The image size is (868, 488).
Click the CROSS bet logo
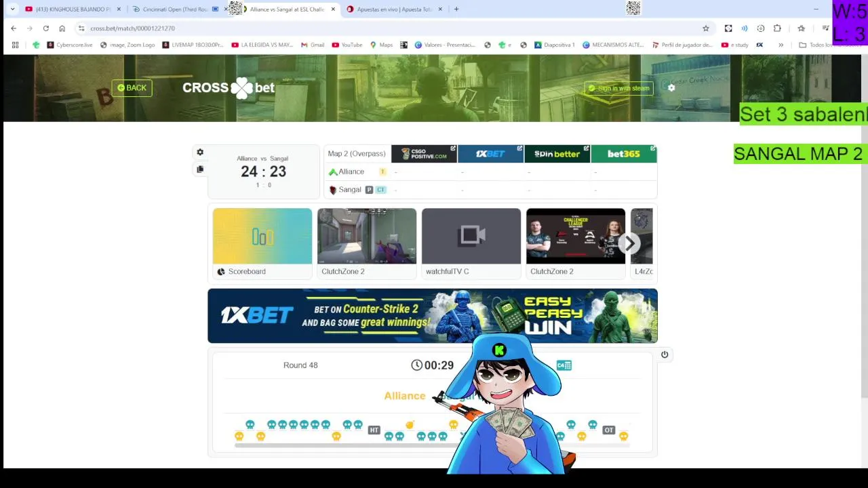[x=229, y=88]
